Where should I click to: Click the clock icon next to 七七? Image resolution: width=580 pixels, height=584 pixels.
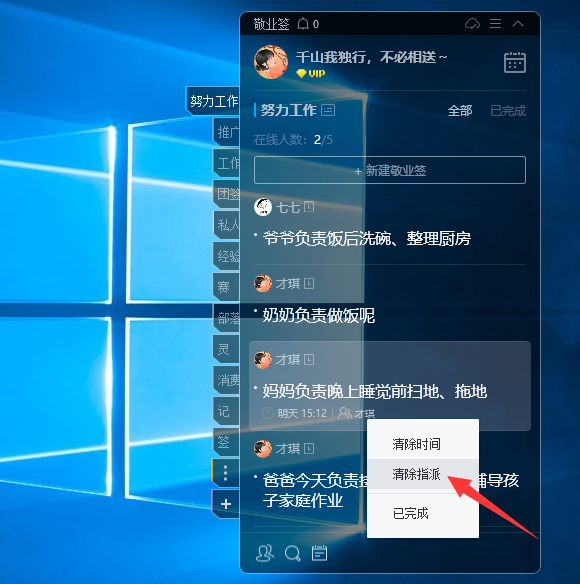[309, 206]
